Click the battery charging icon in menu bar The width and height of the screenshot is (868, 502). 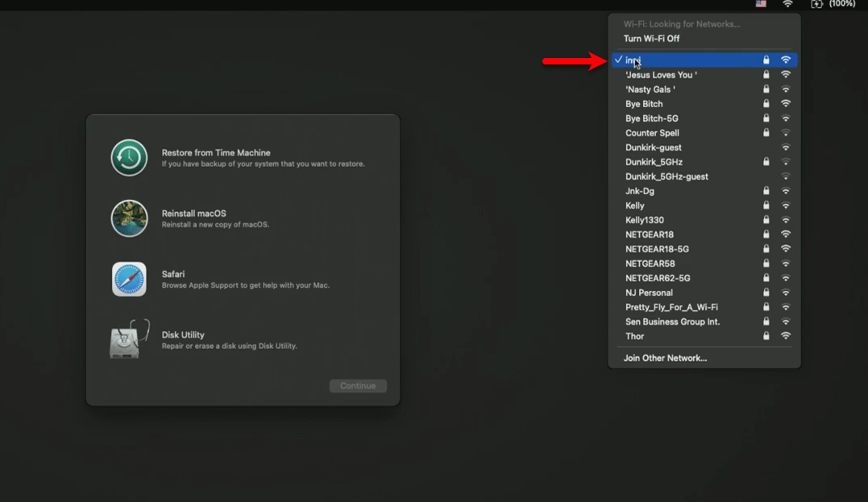[816, 4]
